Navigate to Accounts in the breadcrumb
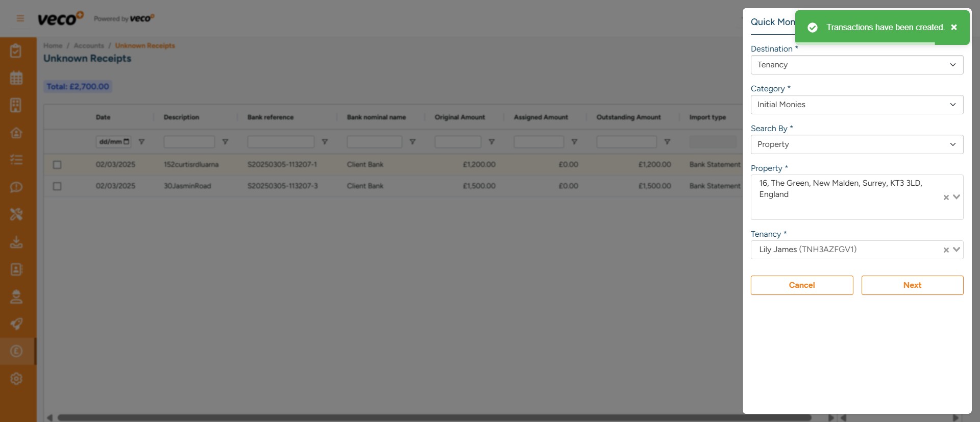This screenshot has width=980, height=422. (x=89, y=46)
